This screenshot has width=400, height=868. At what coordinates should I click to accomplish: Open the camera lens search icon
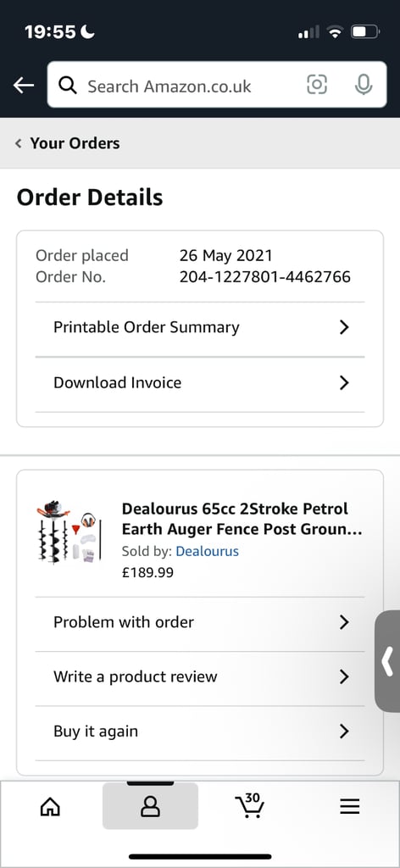click(317, 85)
